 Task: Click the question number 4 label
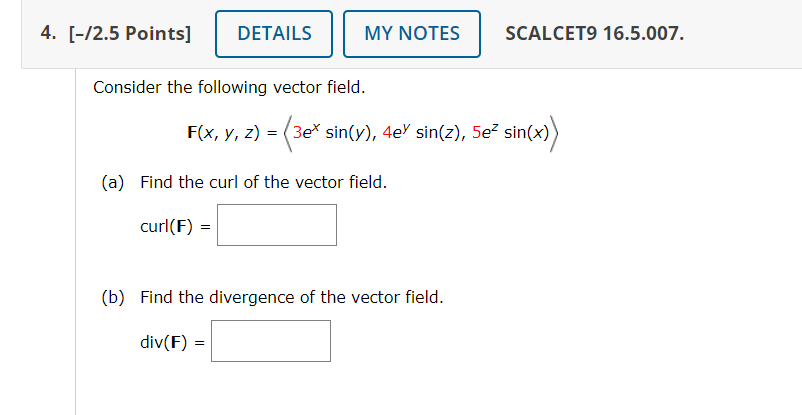click(x=48, y=33)
